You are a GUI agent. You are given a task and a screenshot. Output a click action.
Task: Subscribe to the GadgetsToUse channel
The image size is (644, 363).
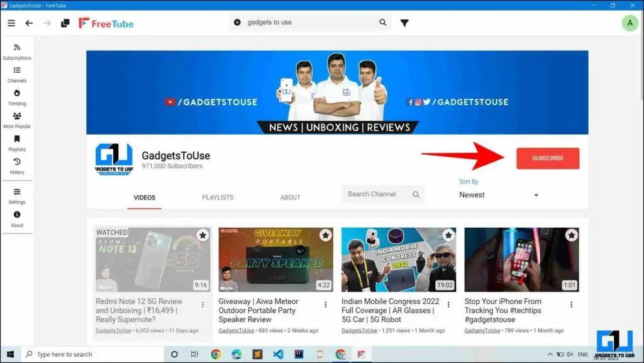(x=548, y=158)
